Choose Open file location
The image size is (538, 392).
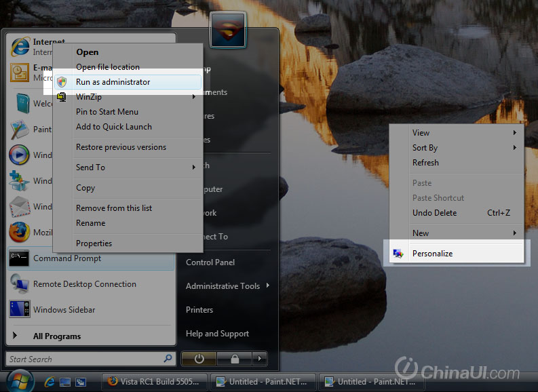click(x=128, y=67)
